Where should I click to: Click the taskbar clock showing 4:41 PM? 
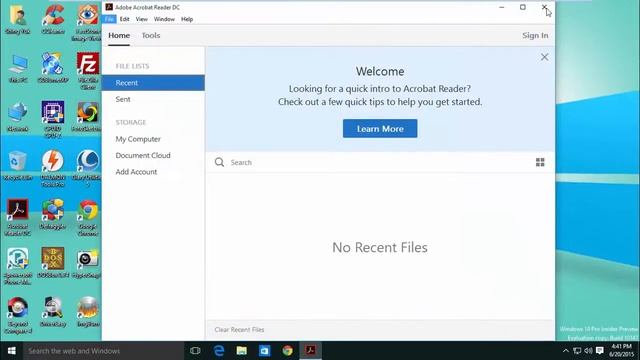(x=621, y=351)
